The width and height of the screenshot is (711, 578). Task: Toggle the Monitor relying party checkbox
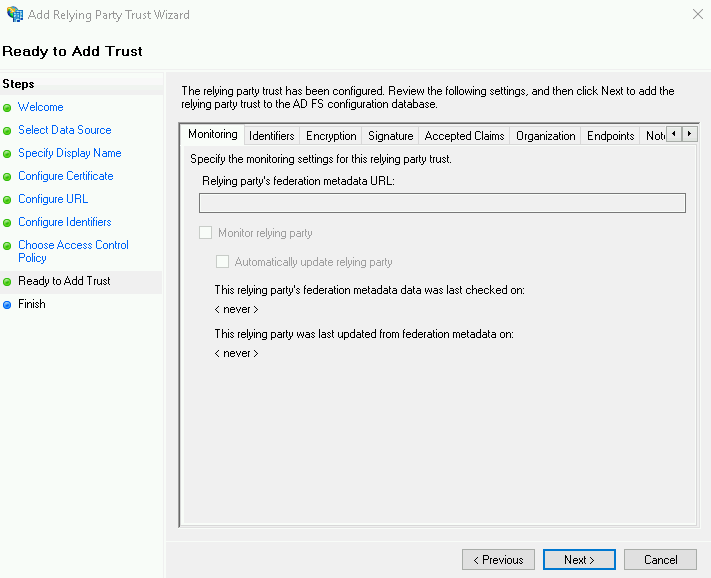(x=206, y=233)
